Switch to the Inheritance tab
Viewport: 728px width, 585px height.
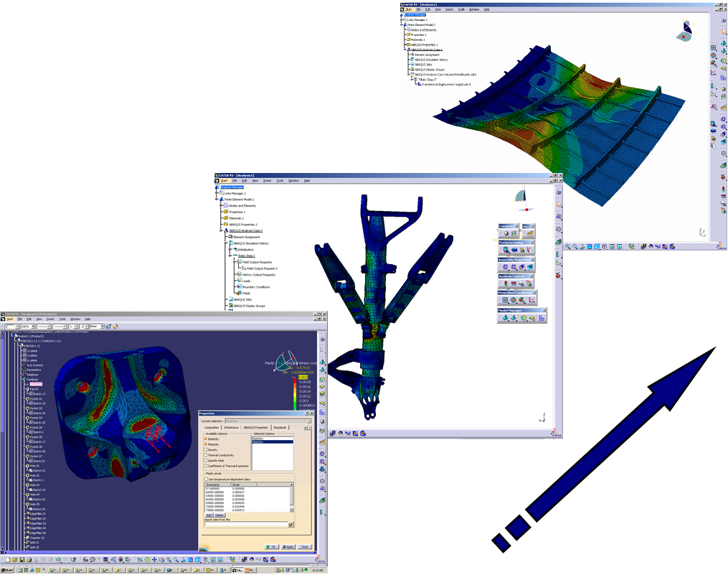pyautogui.click(x=231, y=428)
